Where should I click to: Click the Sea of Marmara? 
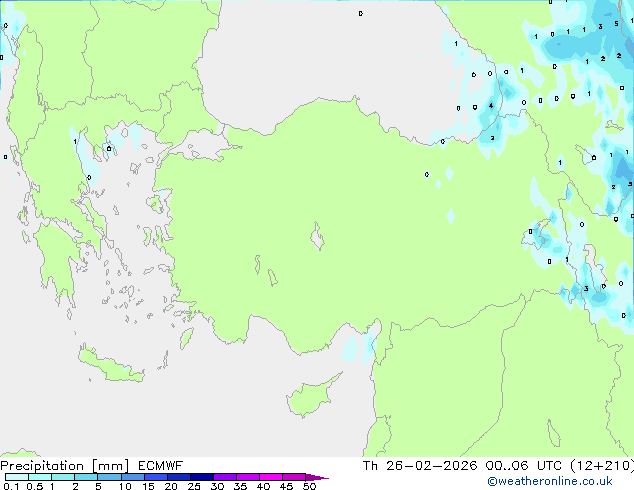point(207,148)
